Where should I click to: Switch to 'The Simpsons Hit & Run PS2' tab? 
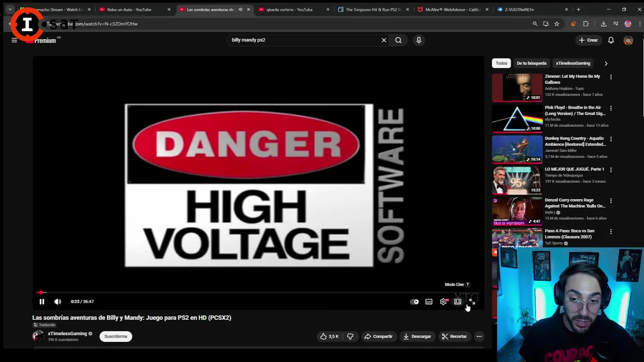373,10
